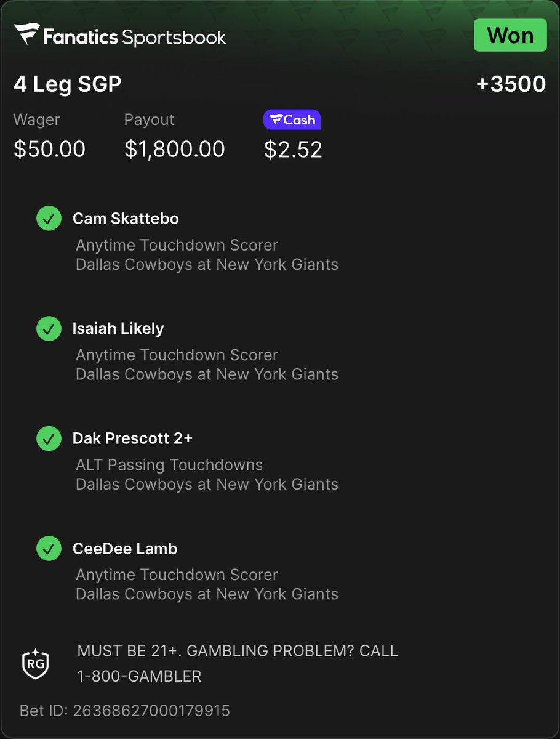This screenshot has width=560, height=739.
Task: Tap the $1,800.00 payout amount
Action: [x=175, y=149]
